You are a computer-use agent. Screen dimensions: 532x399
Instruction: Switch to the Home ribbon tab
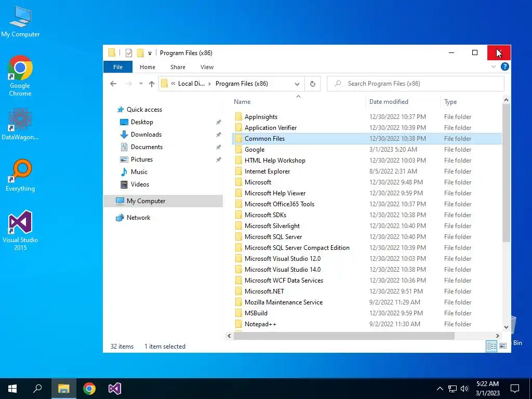(147, 67)
